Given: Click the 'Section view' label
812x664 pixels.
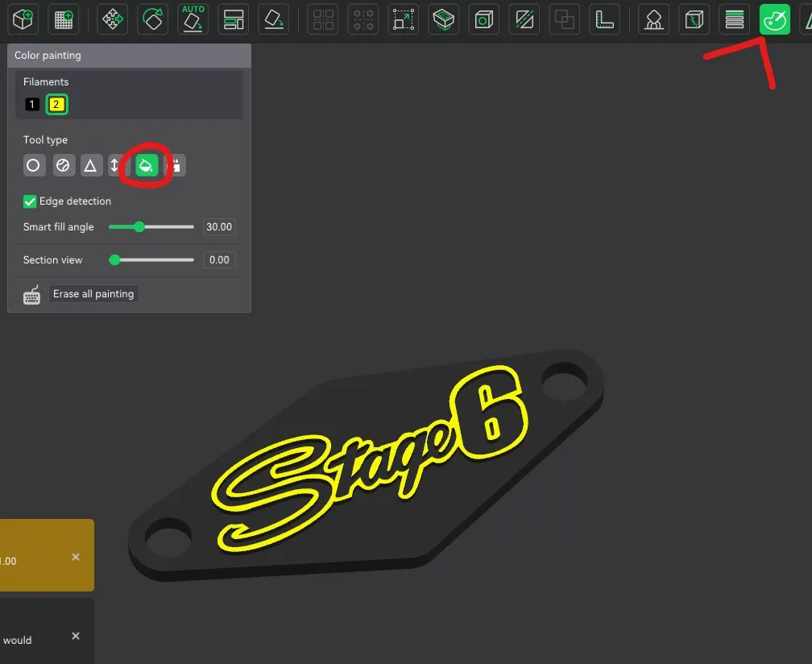Looking at the screenshot, I should pos(53,260).
